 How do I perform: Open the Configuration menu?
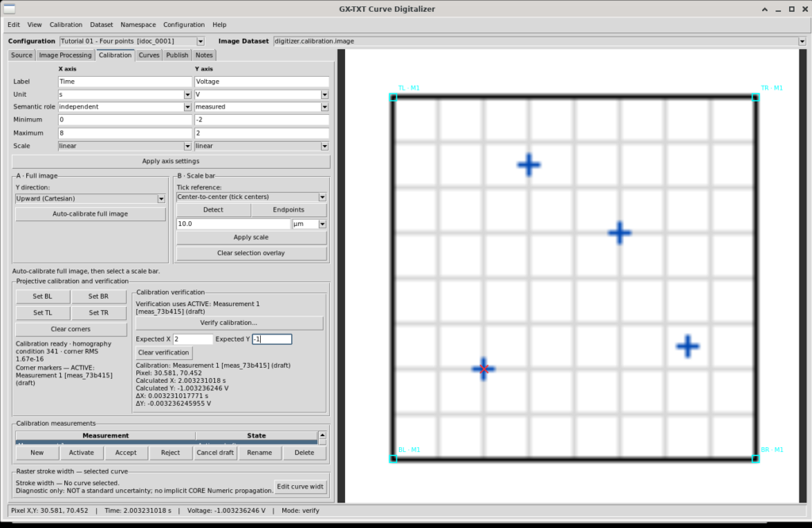point(184,25)
